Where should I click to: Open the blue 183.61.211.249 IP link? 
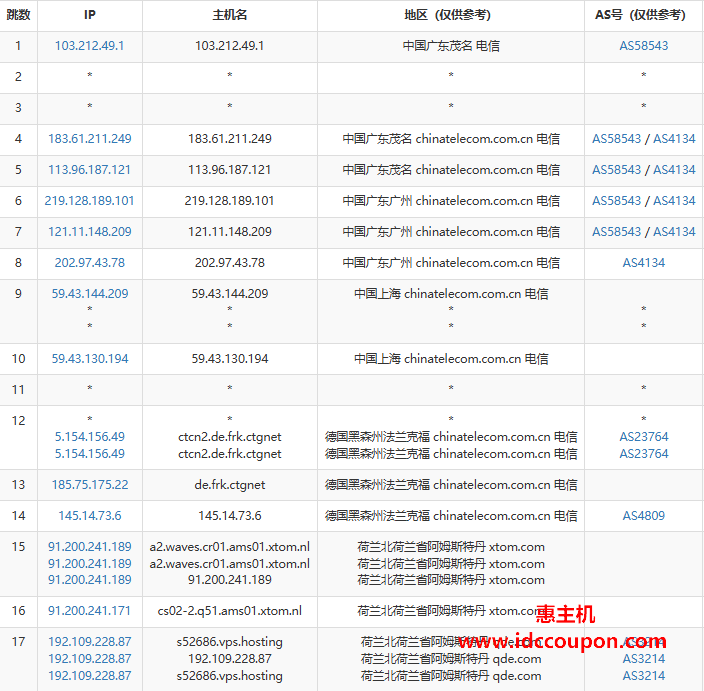[x=89, y=139]
